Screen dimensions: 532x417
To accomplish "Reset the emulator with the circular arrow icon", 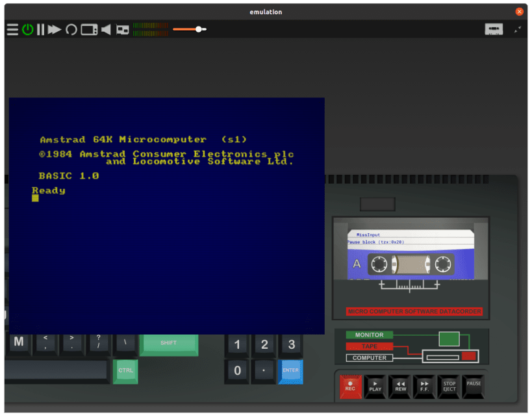I will [71, 29].
